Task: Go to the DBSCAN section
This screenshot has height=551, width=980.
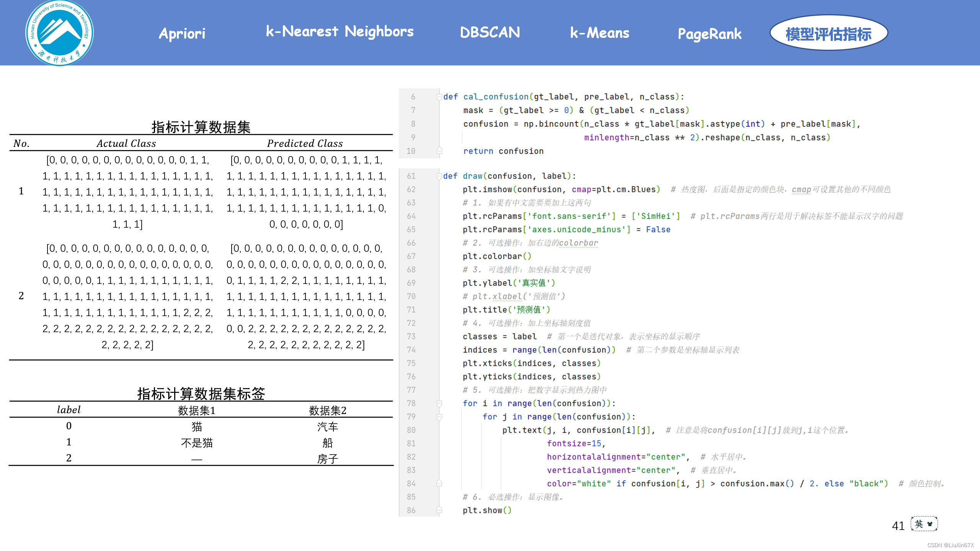Action: coord(490,33)
